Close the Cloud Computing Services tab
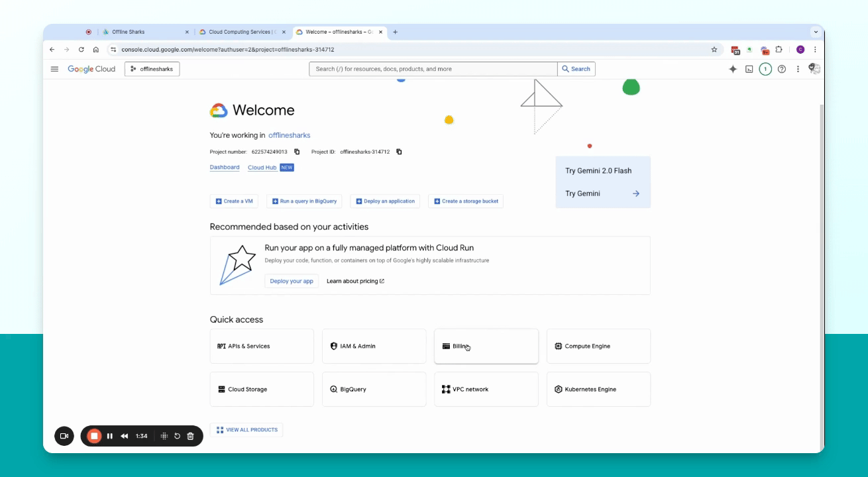 (x=284, y=32)
